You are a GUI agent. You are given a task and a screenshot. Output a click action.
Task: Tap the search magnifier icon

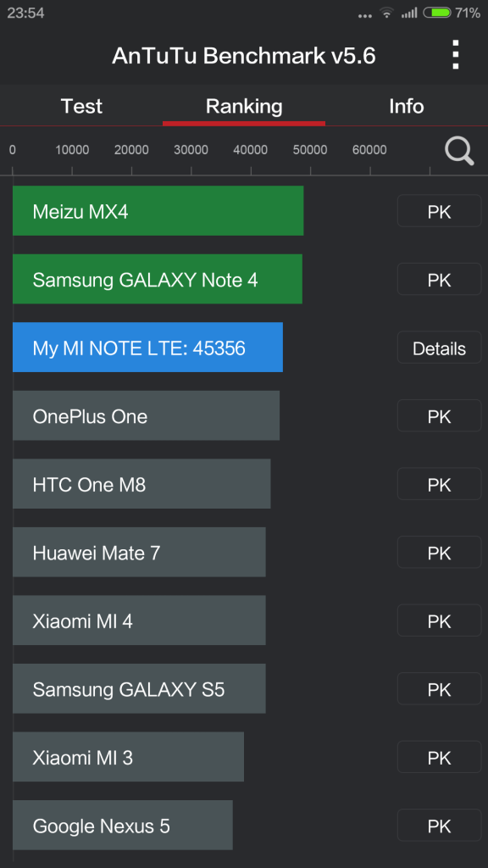(459, 151)
